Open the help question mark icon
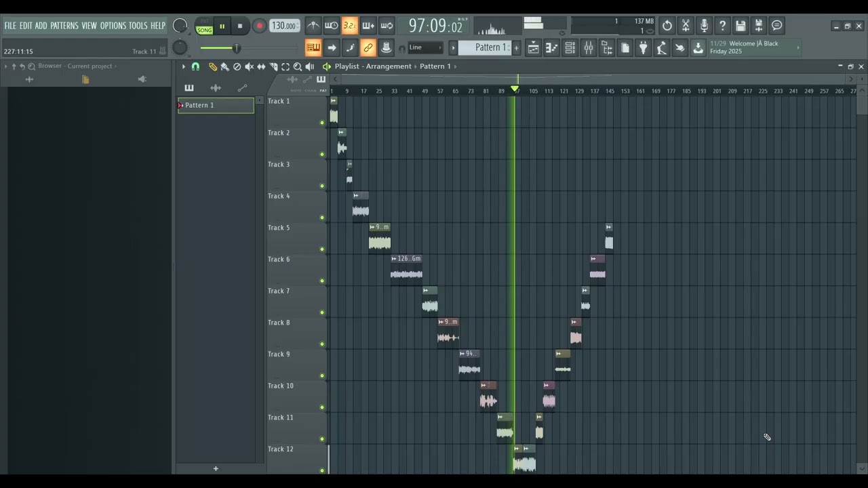This screenshot has height=488, width=868. [722, 26]
